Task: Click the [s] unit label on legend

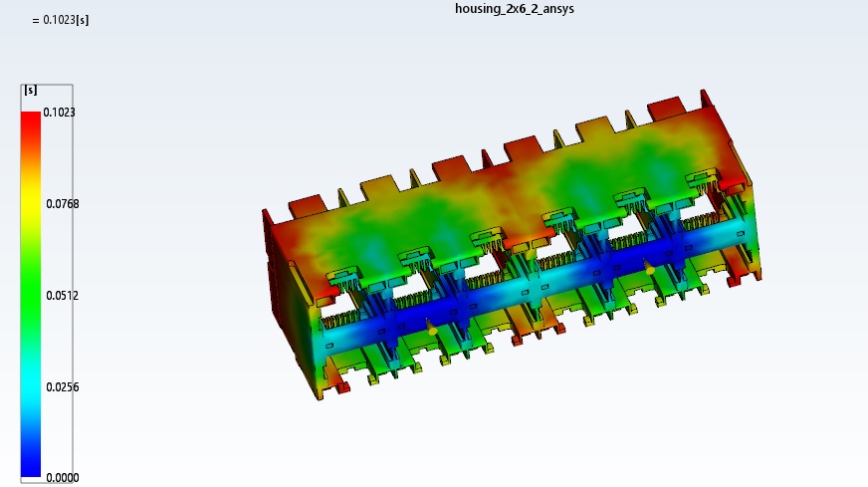Action: (x=31, y=90)
